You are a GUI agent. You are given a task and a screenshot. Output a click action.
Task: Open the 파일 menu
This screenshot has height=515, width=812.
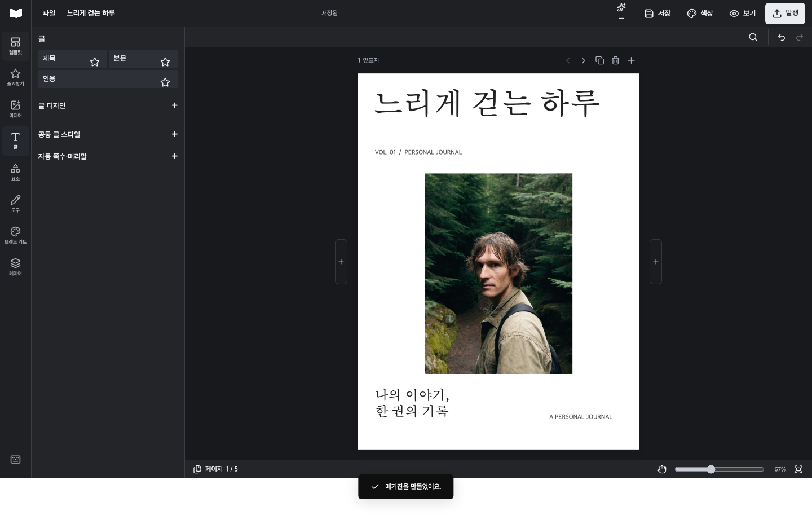pyautogui.click(x=49, y=13)
